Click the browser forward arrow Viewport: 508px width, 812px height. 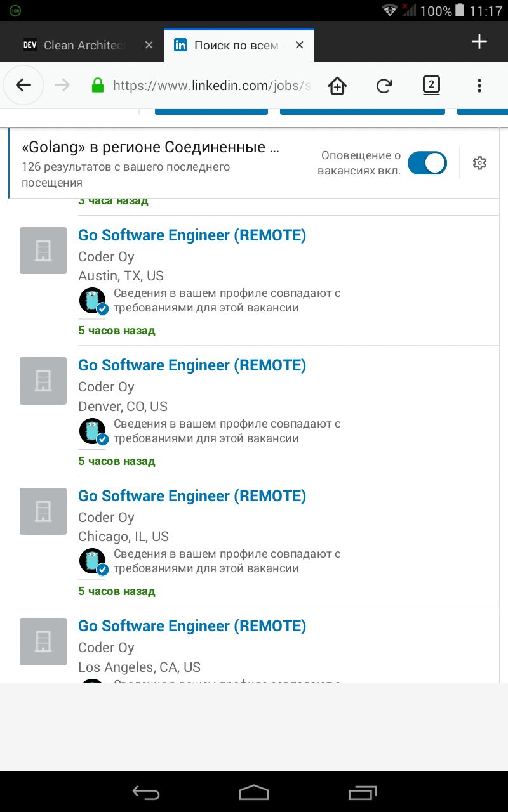pos(62,85)
